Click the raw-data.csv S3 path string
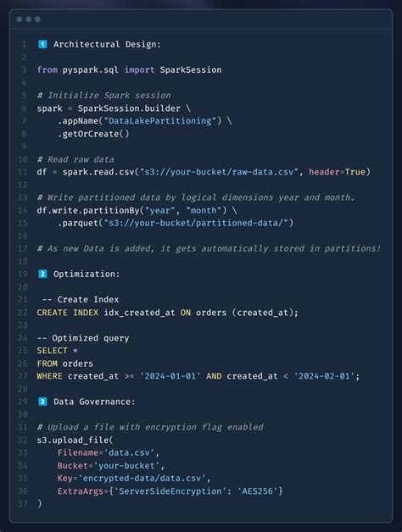 click(219, 172)
